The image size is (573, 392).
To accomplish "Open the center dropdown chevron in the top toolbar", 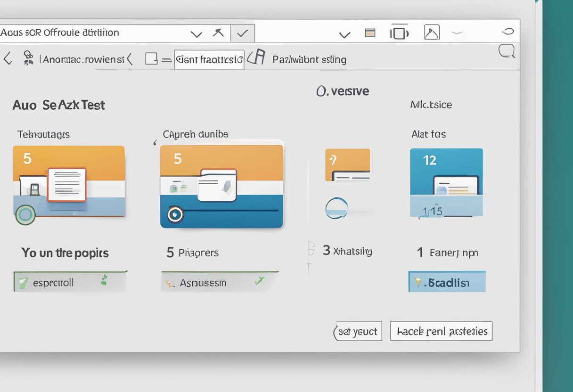I will click(345, 34).
